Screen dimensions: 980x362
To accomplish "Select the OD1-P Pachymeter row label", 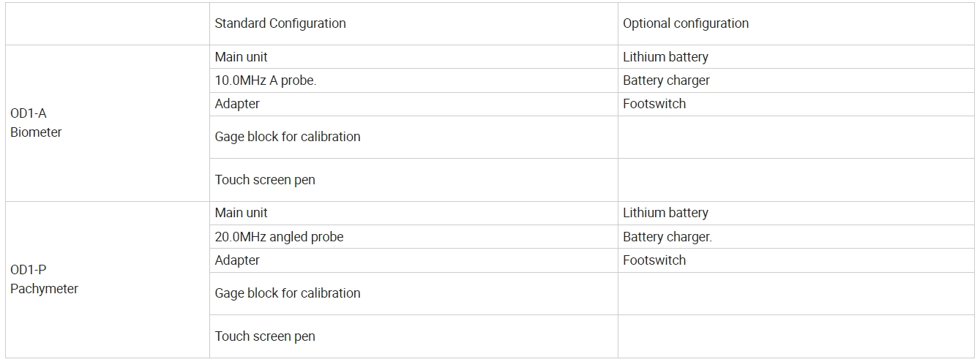I will tap(44, 279).
